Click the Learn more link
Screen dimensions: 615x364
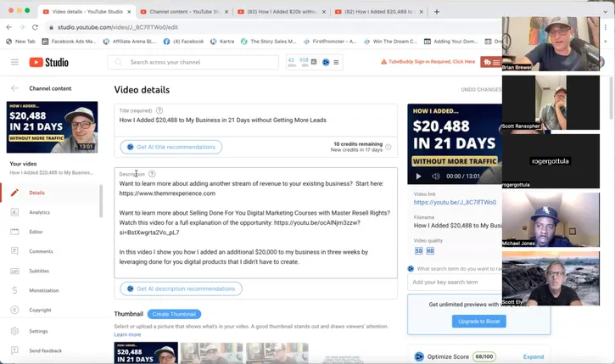click(x=127, y=334)
